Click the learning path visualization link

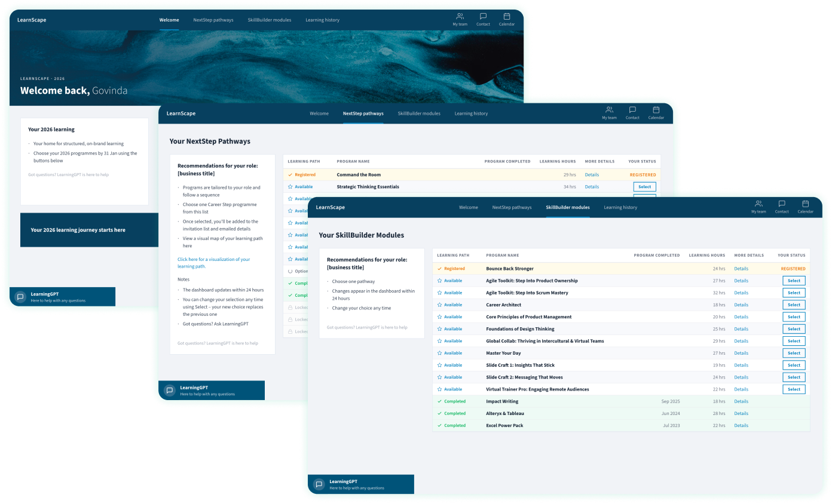coord(213,262)
